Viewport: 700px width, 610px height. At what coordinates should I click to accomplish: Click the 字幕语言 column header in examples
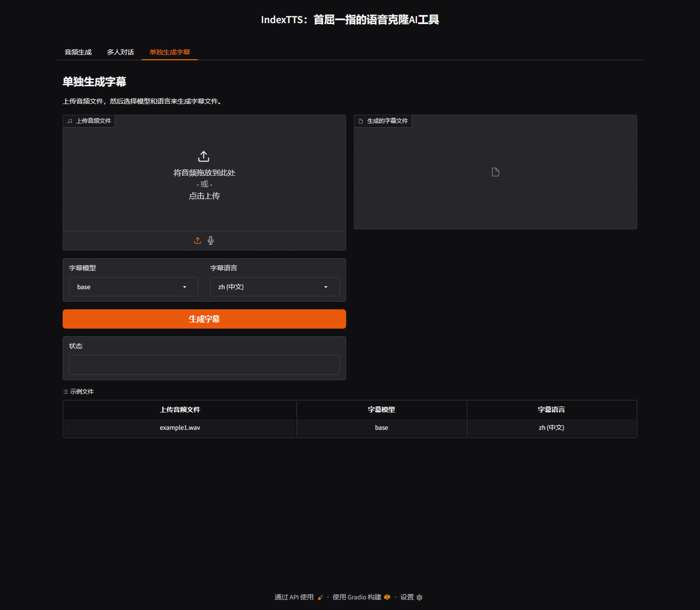tap(552, 410)
